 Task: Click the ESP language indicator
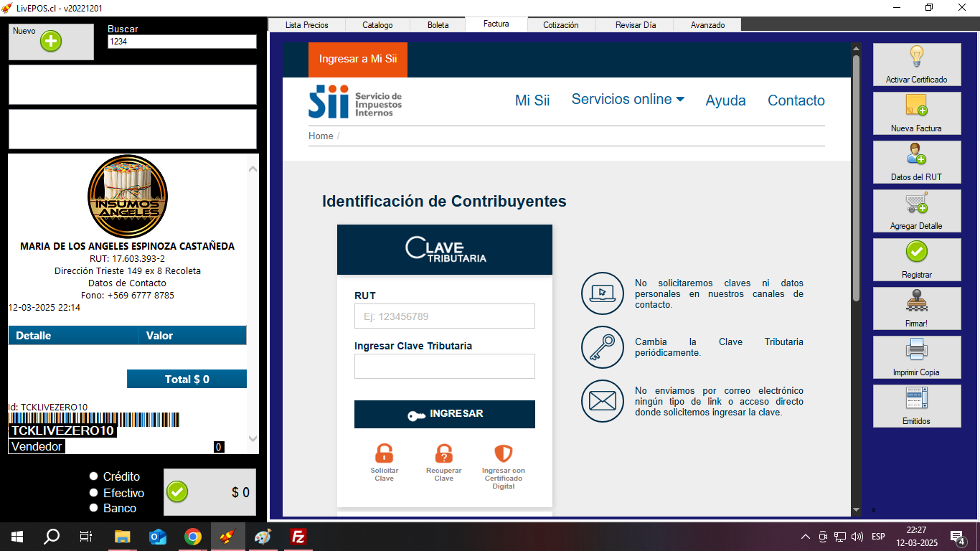(878, 537)
